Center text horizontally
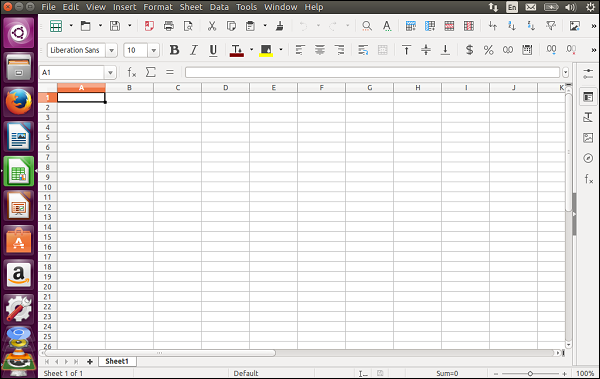This screenshot has height=379, width=600. coord(320,50)
